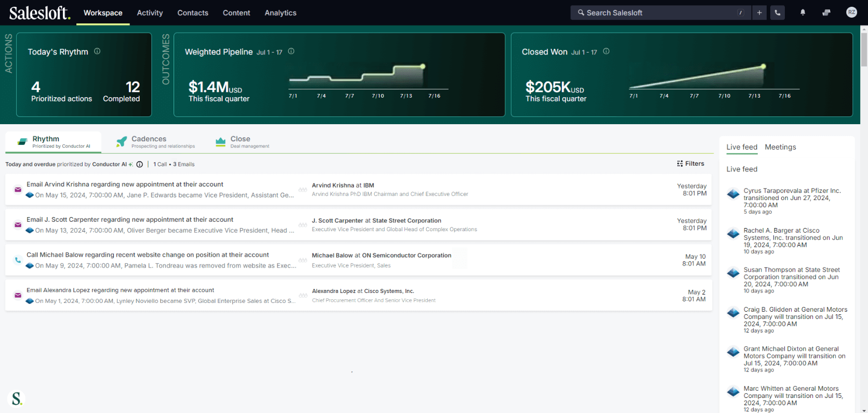
Task: Open the Salesloft S assistant bubble
Action: point(17,398)
